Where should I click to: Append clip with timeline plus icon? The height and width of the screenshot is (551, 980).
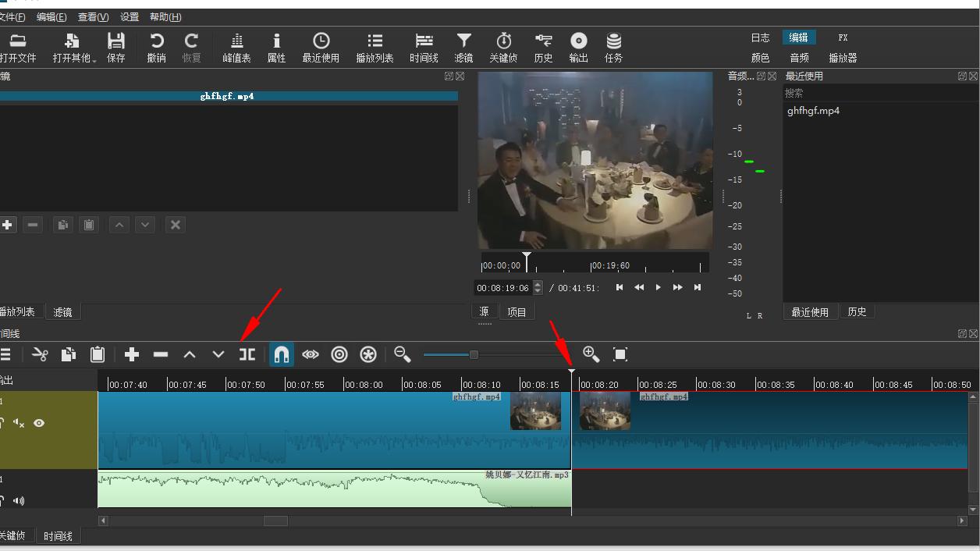click(132, 355)
